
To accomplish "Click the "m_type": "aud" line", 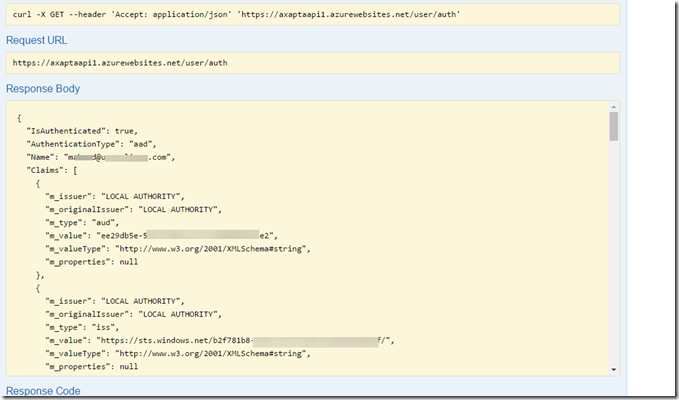I will [x=82, y=223].
